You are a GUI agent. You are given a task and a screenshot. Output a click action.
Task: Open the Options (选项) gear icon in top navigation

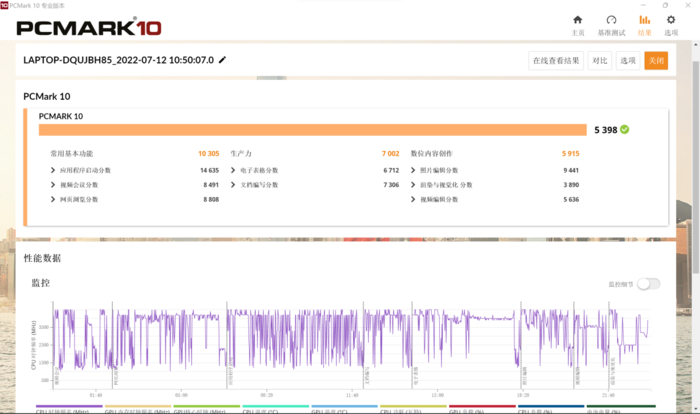point(671,20)
